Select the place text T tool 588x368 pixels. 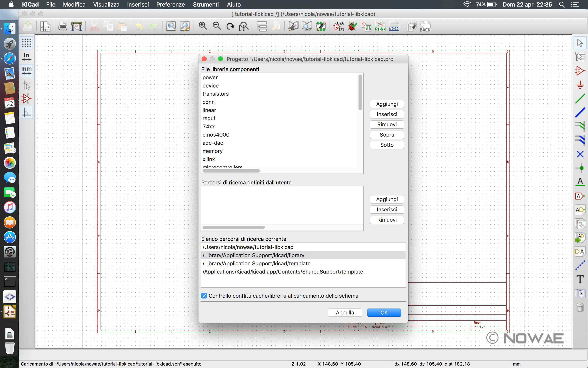click(x=580, y=279)
